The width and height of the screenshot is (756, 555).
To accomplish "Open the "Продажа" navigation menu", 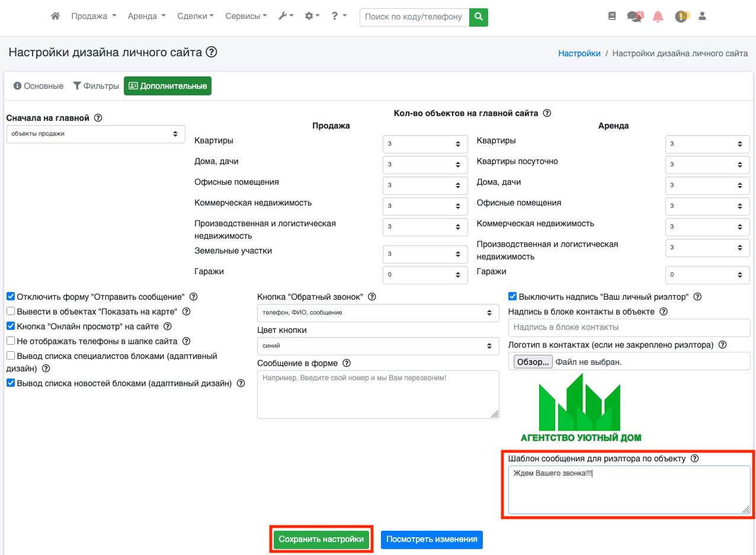I will tap(94, 17).
